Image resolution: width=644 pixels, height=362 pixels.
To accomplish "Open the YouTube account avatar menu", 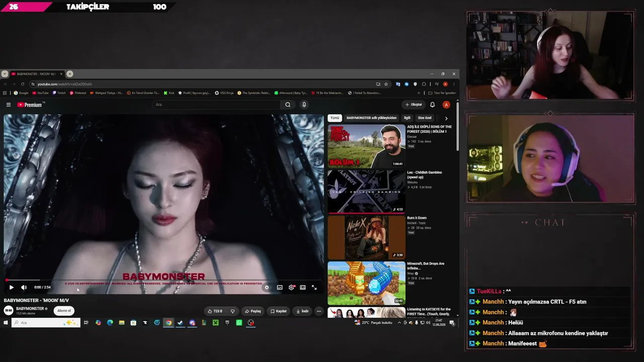I will pos(446,105).
